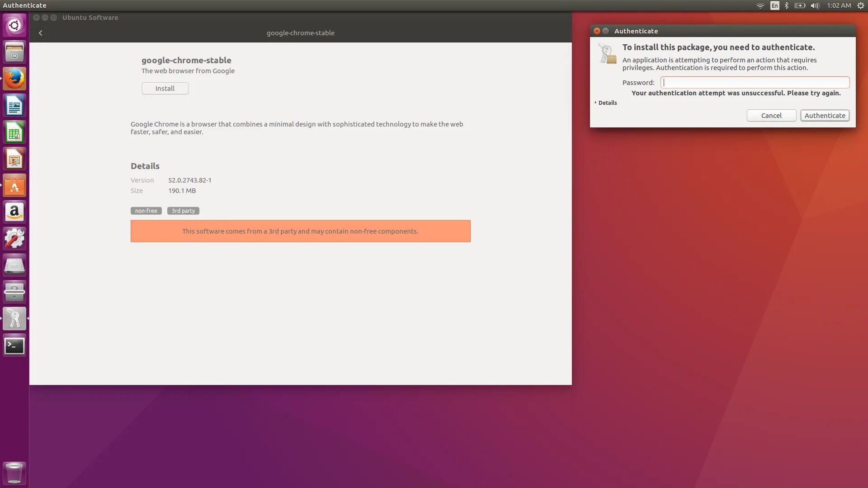Open the Ubuntu Dash search icon

[14, 25]
